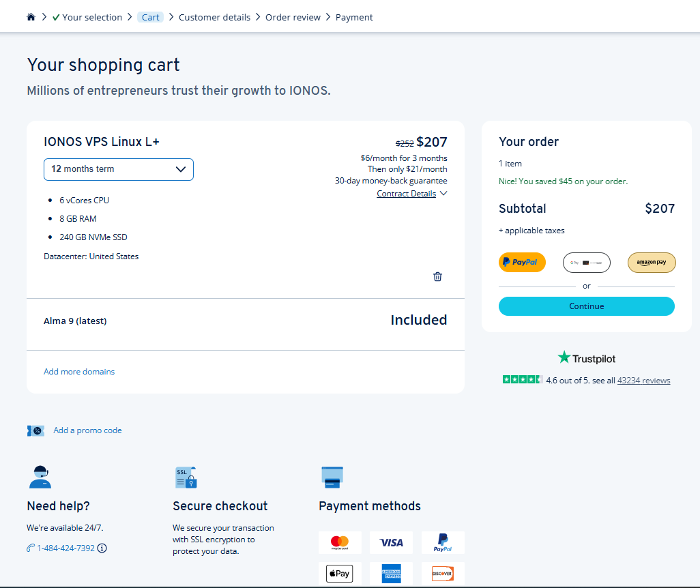The image size is (700, 588).
Task: Click the support agent headset icon
Action: click(40, 477)
